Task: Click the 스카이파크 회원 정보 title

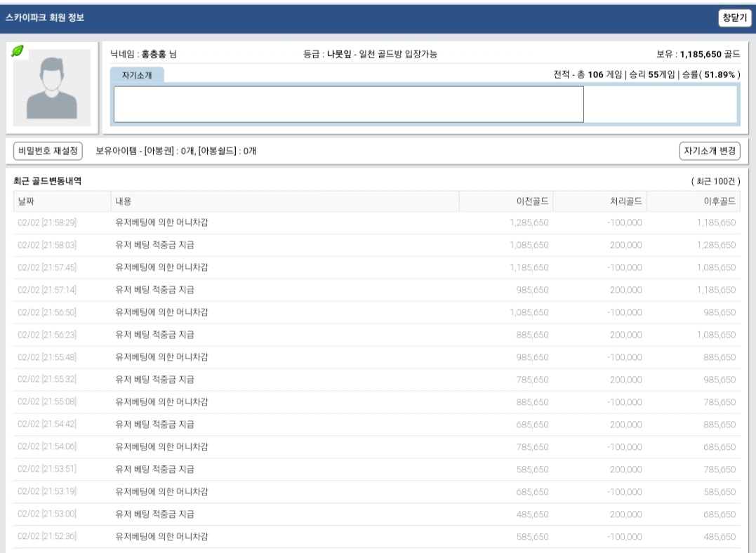Action: coord(45,18)
